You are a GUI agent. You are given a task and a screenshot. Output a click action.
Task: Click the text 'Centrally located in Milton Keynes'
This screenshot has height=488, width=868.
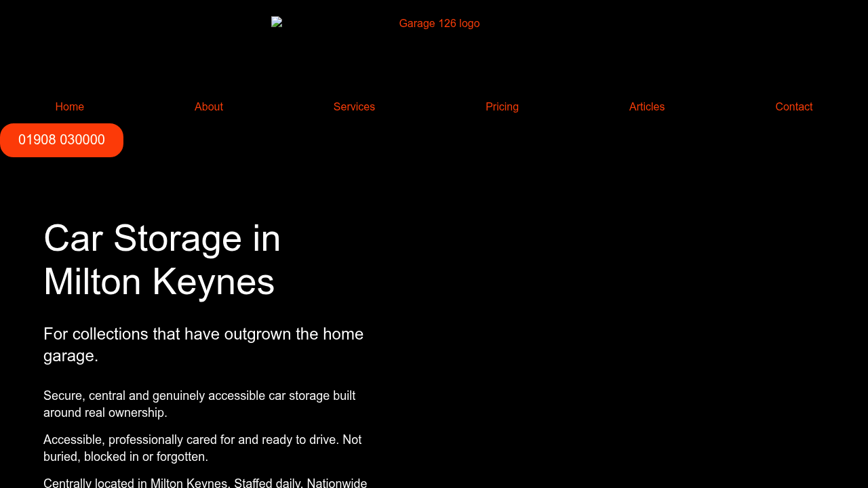click(x=135, y=483)
